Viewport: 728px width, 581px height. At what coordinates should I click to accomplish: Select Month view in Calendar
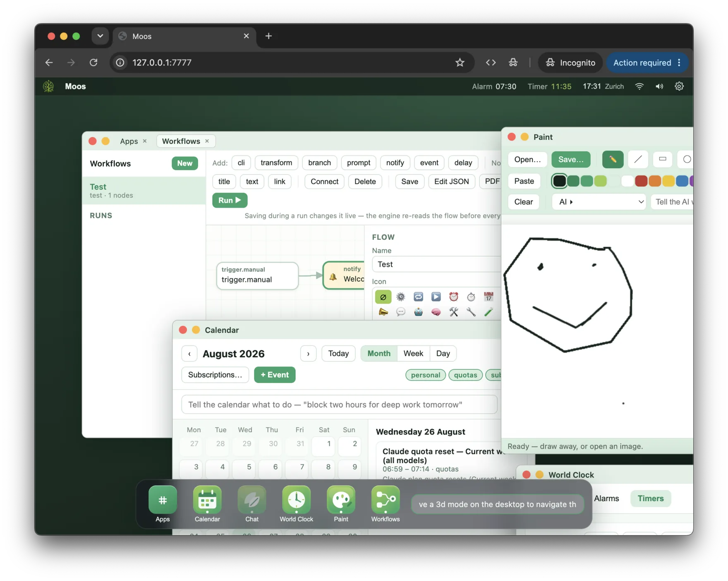coord(379,354)
